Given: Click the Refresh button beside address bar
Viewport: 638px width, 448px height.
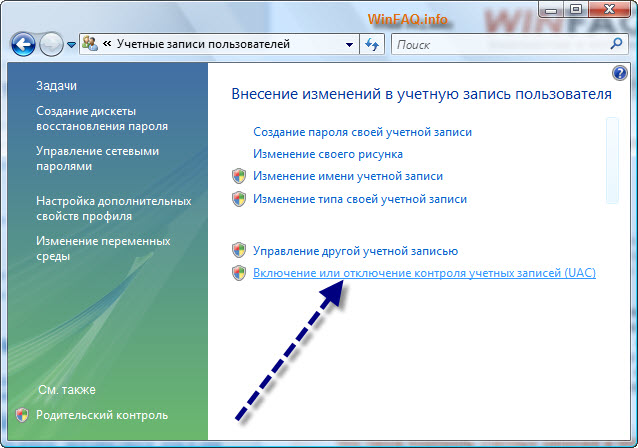Looking at the screenshot, I should tap(372, 44).
